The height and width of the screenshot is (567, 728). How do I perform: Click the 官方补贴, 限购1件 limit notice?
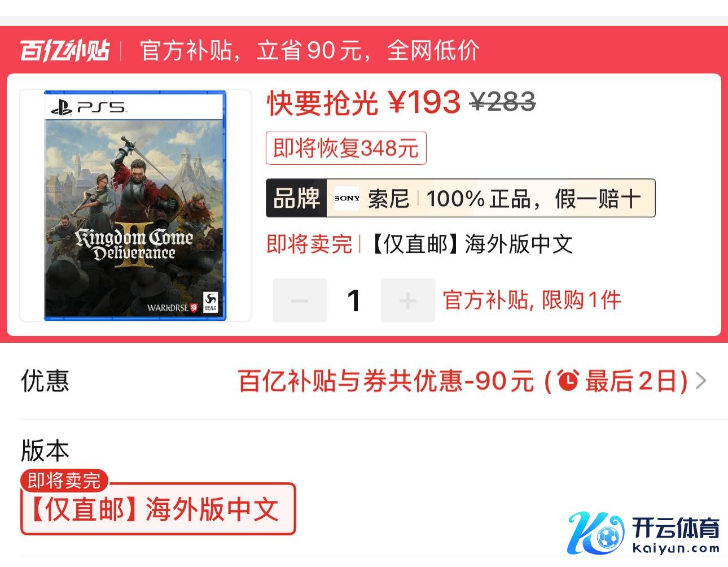(532, 300)
